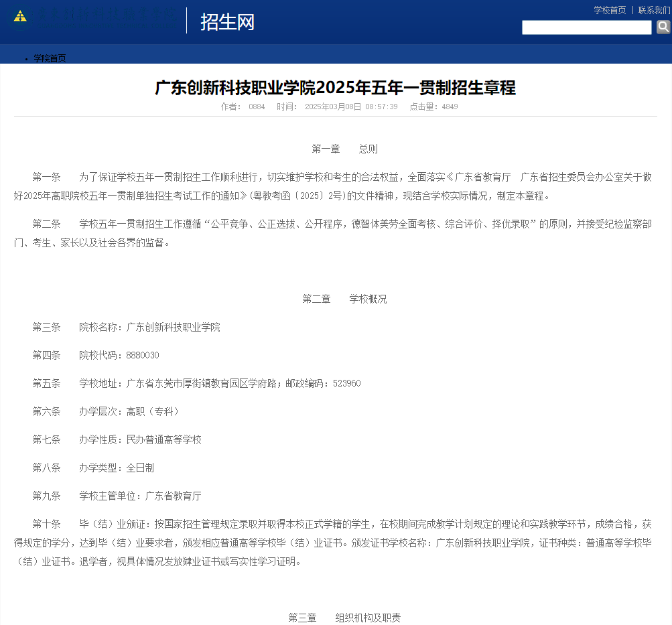Activate the search button beside the input
The width and height of the screenshot is (672, 625).
pos(663,27)
